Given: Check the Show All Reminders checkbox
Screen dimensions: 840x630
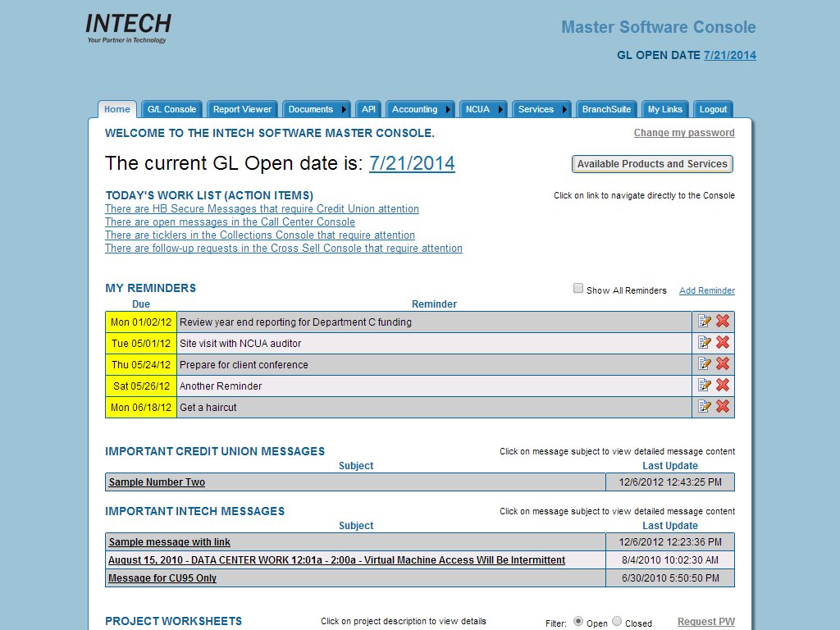Looking at the screenshot, I should click(578, 289).
